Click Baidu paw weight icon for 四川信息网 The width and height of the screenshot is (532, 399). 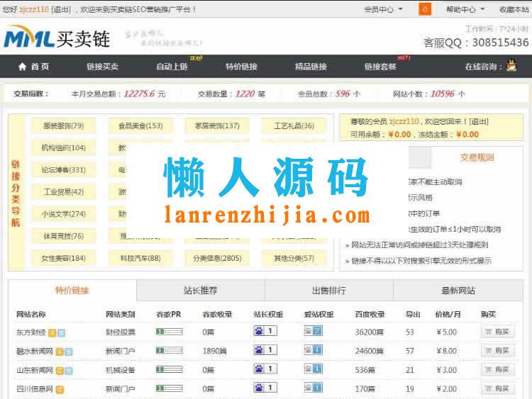[265, 388]
